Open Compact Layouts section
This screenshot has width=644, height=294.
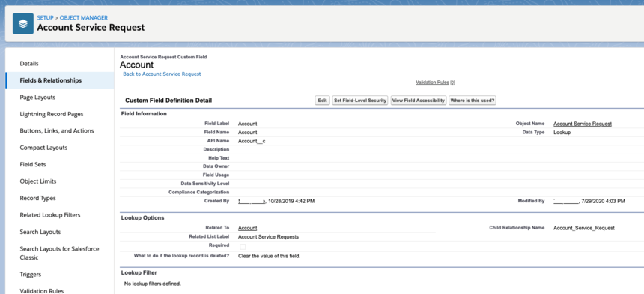[x=43, y=148]
